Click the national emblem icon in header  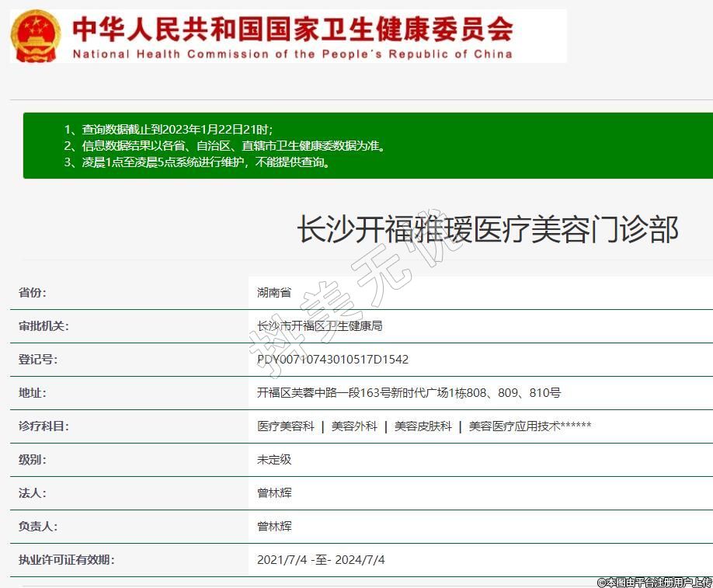point(36,35)
